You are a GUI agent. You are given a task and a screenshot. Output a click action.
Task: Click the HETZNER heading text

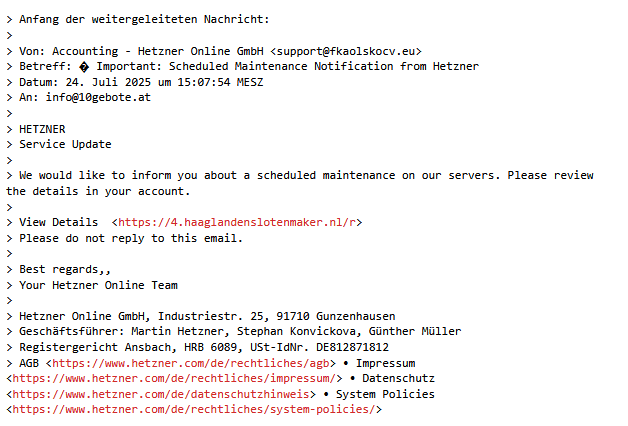click(42, 129)
